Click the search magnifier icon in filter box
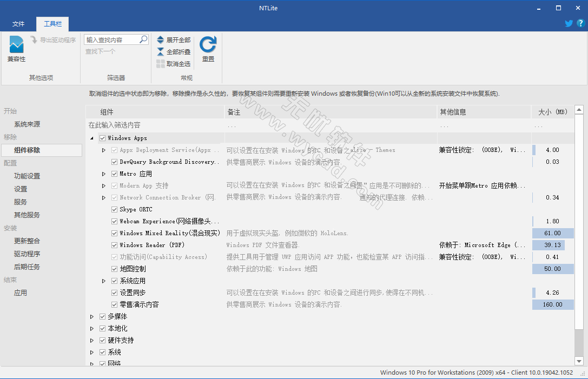The height and width of the screenshot is (379, 588). pyautogui.click(x=143, y=39)
